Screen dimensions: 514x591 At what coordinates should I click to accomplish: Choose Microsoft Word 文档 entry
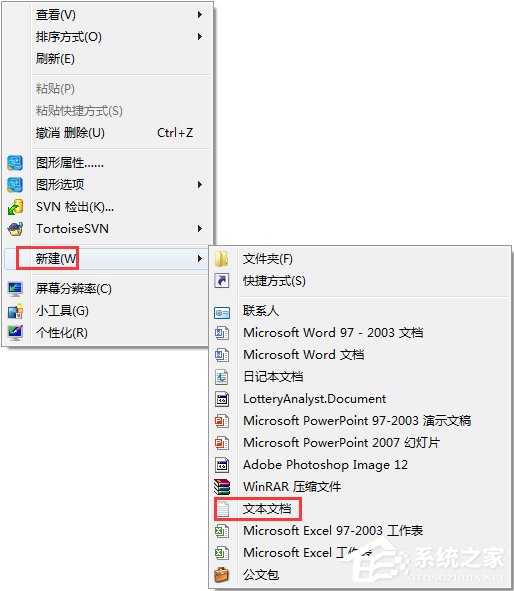click(360, 355)
